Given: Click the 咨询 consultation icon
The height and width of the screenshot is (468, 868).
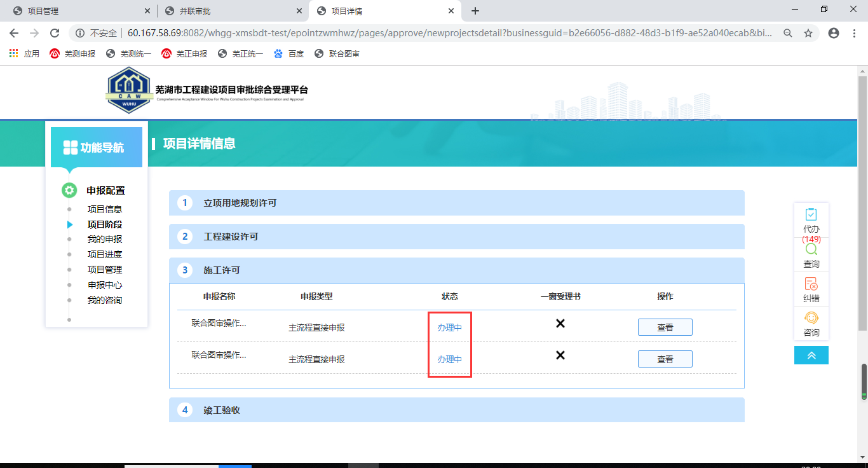Looking at the screenshot, I should 811,319.
